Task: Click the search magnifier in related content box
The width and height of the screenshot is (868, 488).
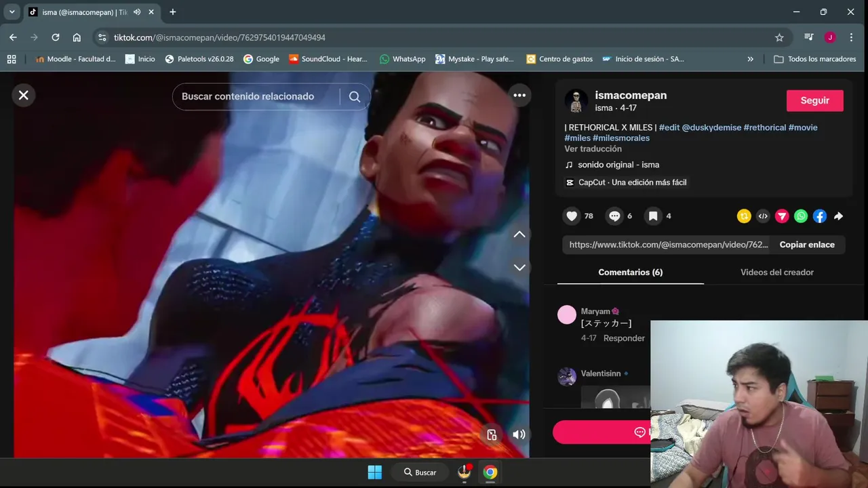Action: pyautogui.click(x=355, y=96)
